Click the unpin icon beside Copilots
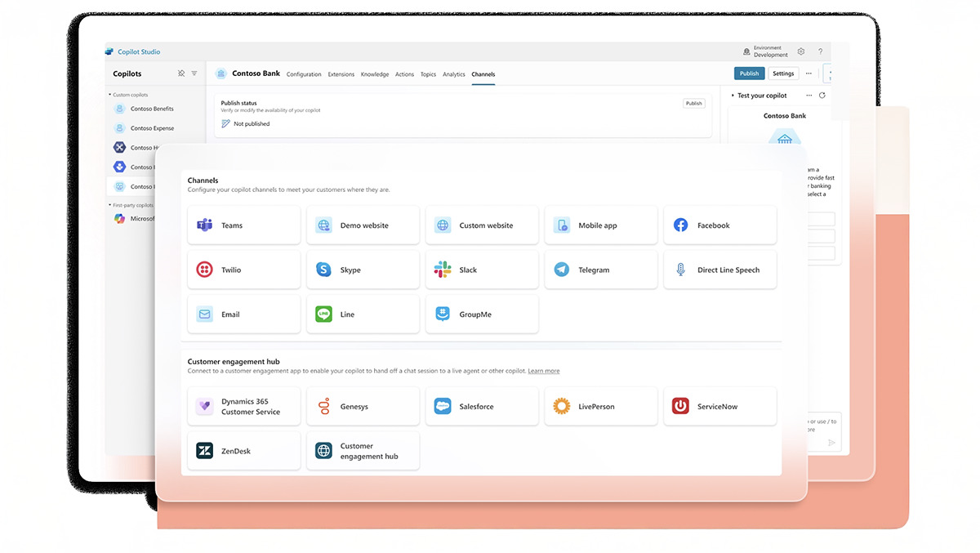Viewport: 980px width, 553px height. tap(181, 74)
